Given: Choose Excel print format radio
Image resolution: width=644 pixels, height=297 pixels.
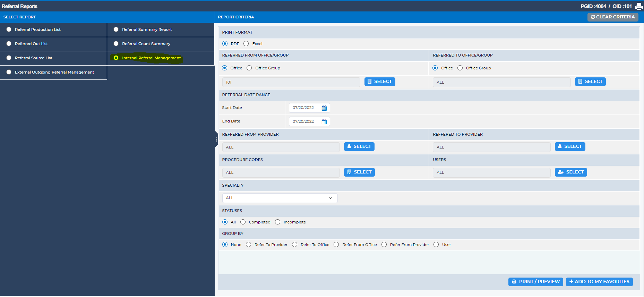Looking at the screenshot, I should [246, 44].
